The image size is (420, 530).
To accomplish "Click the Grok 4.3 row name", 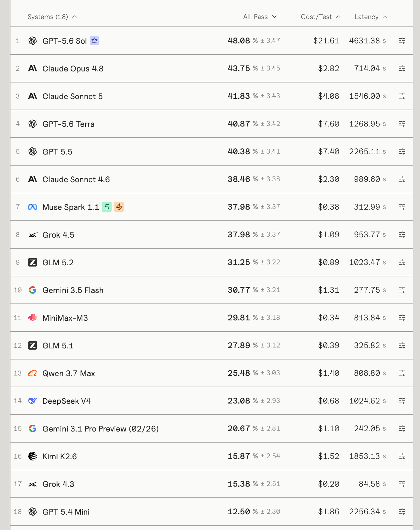I will click(58, 484).
